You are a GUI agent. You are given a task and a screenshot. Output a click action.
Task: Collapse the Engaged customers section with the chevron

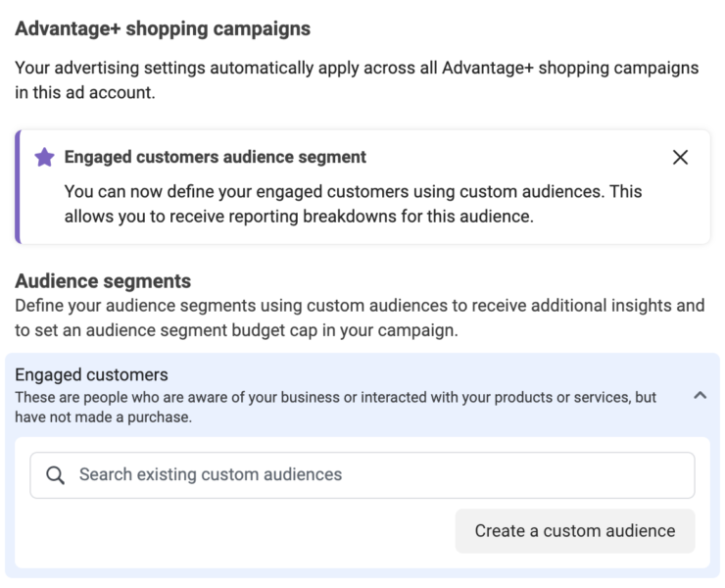[701, 396]
